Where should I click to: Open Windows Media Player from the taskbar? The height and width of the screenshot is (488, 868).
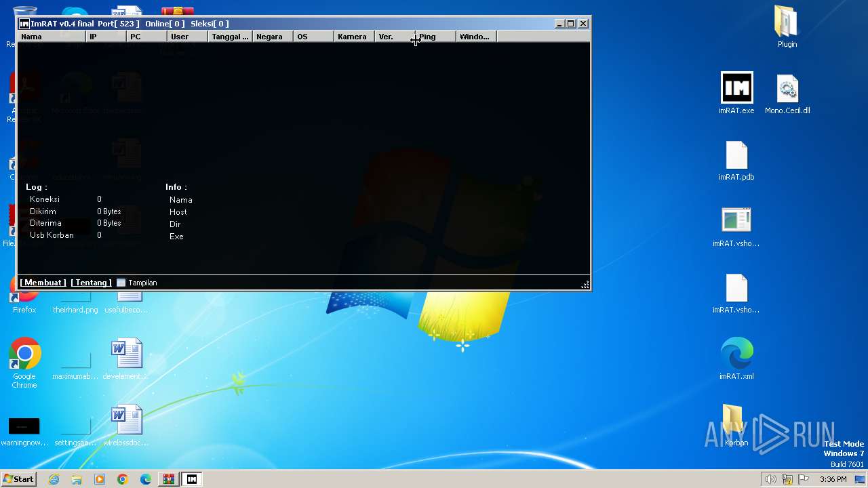coord(100,479)
